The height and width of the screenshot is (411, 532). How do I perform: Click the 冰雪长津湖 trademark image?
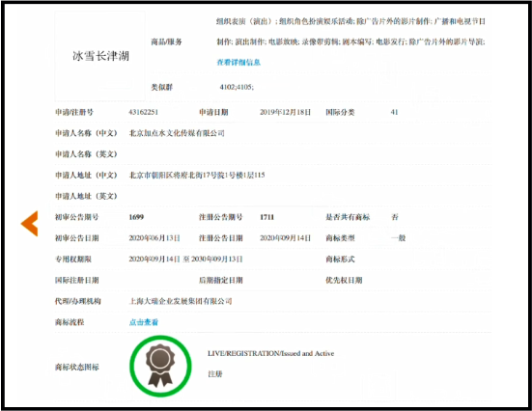tap(100, 56)
